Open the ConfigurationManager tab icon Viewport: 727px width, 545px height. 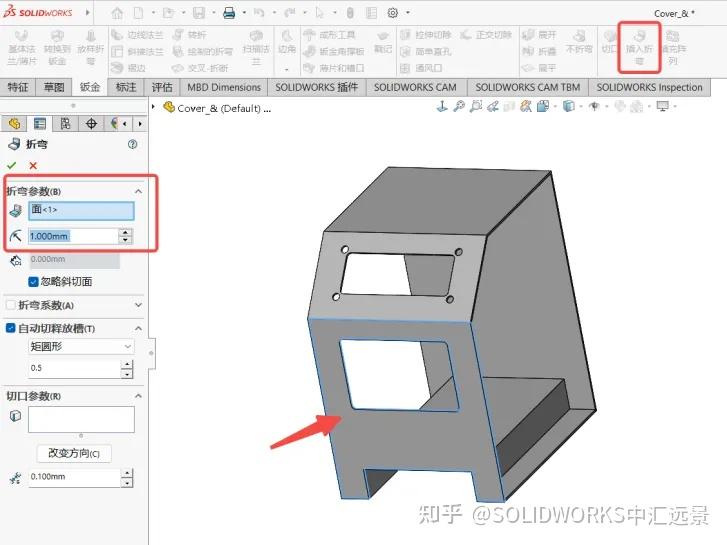pyautogui.click(x=65, y=123)
